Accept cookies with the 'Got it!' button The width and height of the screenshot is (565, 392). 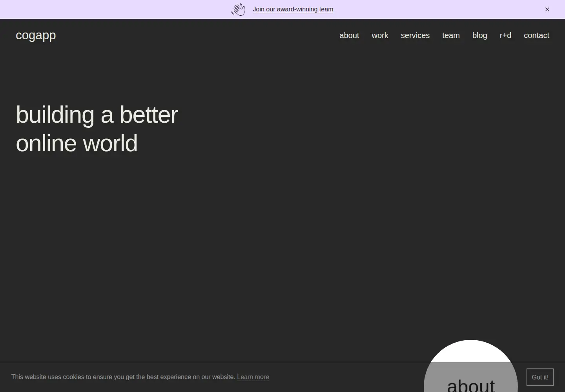click(x=540, y=377)
